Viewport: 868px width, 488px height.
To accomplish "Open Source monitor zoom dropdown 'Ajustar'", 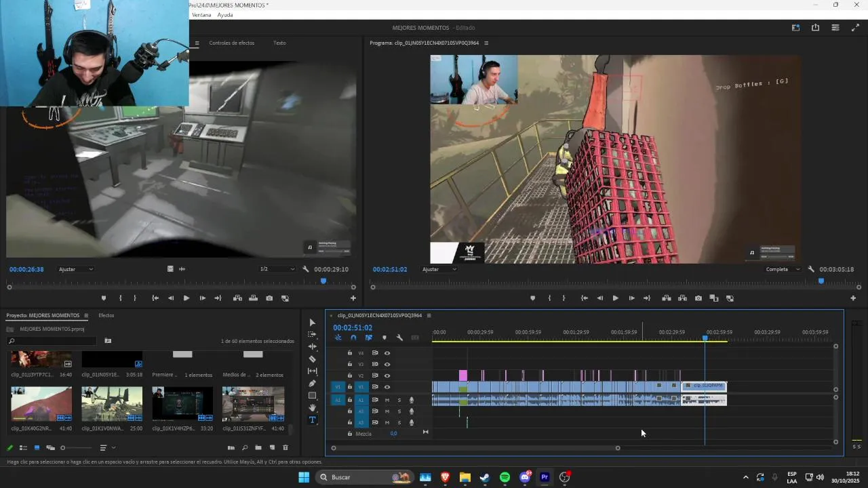I will click(76, 269).
